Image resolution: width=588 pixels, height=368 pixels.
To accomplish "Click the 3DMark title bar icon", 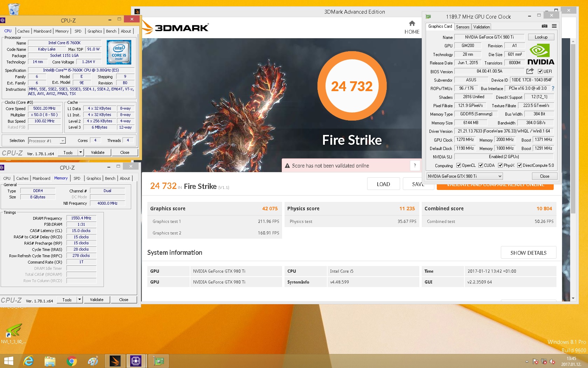I will (137, 12).
